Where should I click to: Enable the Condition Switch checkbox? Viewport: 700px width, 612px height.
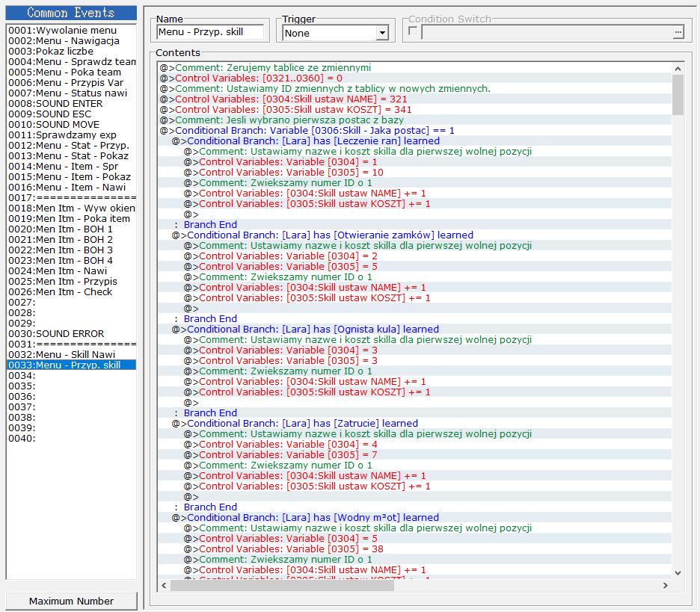413,31
